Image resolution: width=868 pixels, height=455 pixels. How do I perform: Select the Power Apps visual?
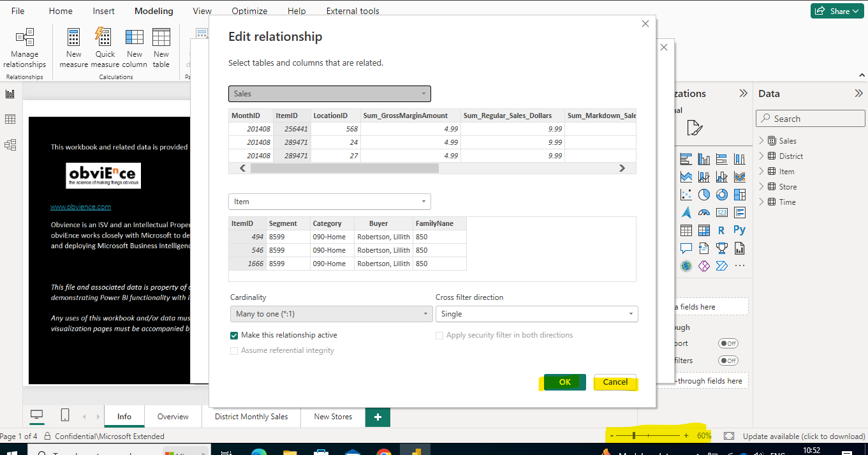point(704,266)
